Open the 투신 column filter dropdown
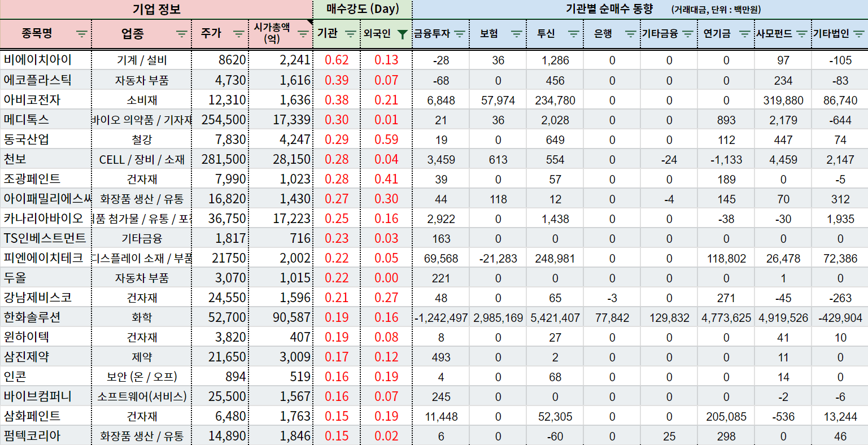This screenshot has height=445, width=868. click(574, 34)
